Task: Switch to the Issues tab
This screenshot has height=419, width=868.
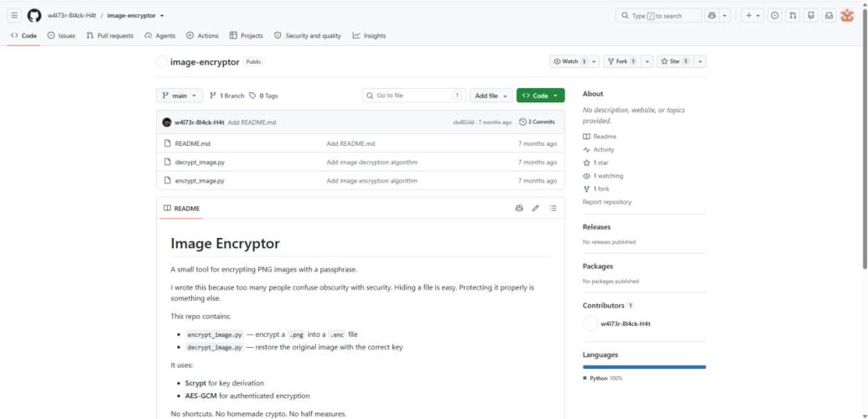Action: tap(61, 35)
